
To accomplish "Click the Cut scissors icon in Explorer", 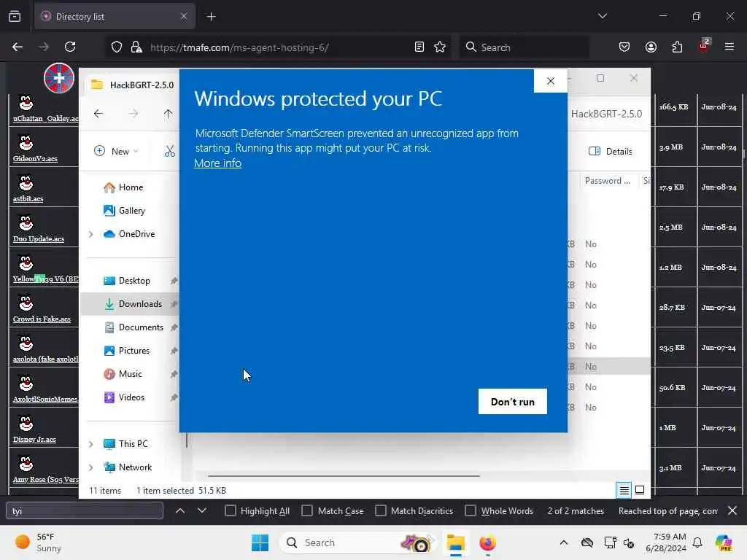I will click(x=169, y=151).
